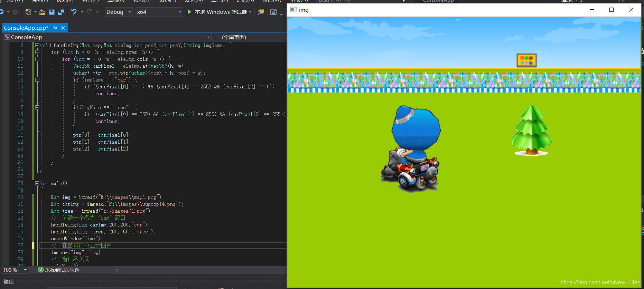Collapse the handleImg function at line 8
The height and width of the screenshot is (289, 644).
pos(37,45)
